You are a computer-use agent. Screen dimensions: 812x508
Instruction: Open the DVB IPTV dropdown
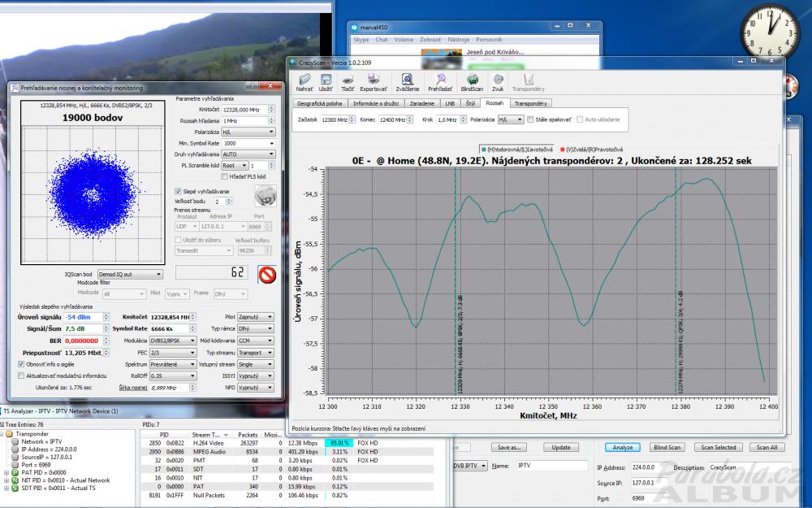pyautogui.click(x=470, y=466)
